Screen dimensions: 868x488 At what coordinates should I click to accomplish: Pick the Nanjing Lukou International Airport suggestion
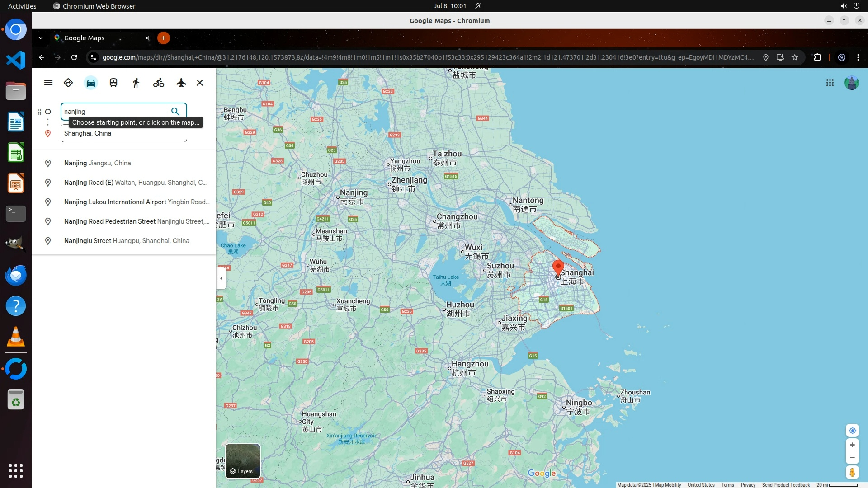pos(137,202)
